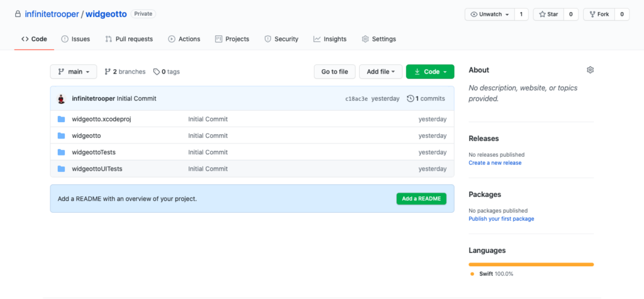Viewport: 644px width, 299px height.
Task: Click the Create a new release link
Action: [495, 163]
